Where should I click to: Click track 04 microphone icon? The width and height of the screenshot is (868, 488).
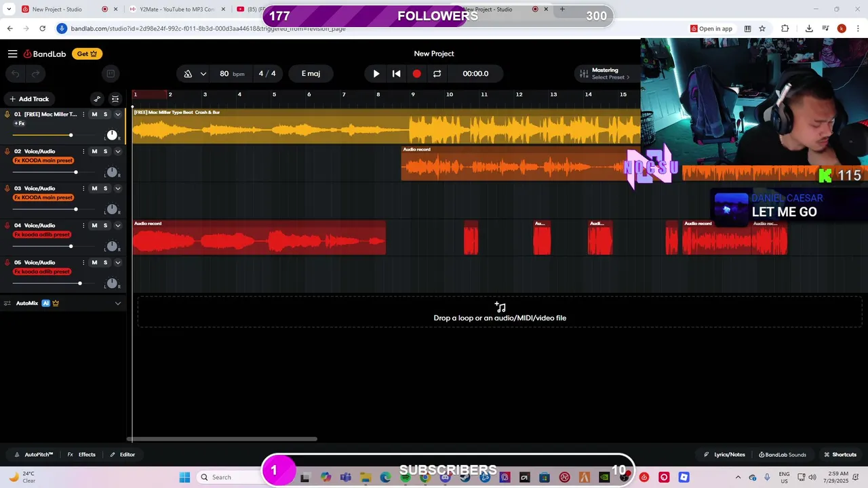point(7,226)
